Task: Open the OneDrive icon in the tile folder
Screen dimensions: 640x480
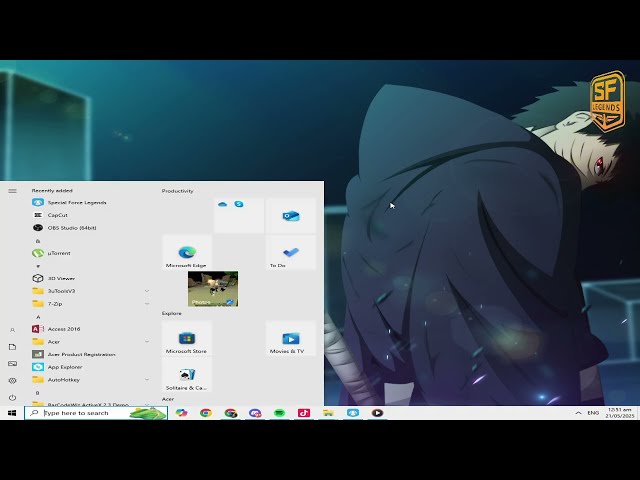Action: 222,204
